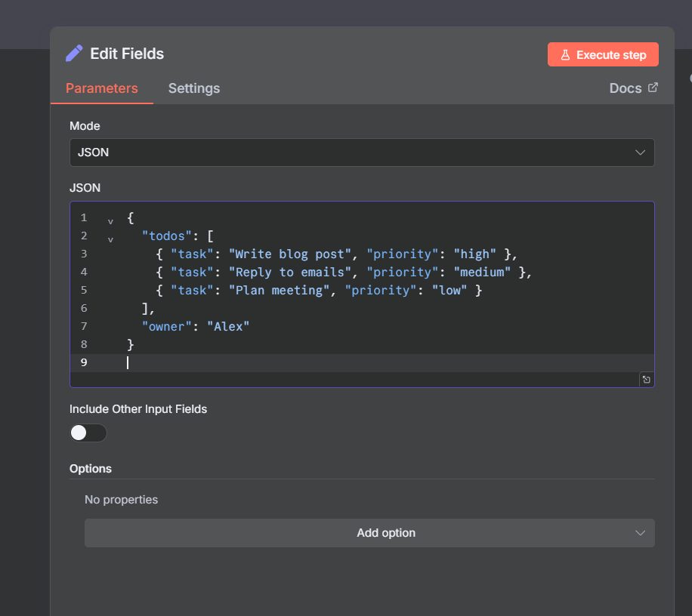The width and height of the screenshot is (692, 616).
Task: Click the flask icon on Execute step
Action: 564,55
